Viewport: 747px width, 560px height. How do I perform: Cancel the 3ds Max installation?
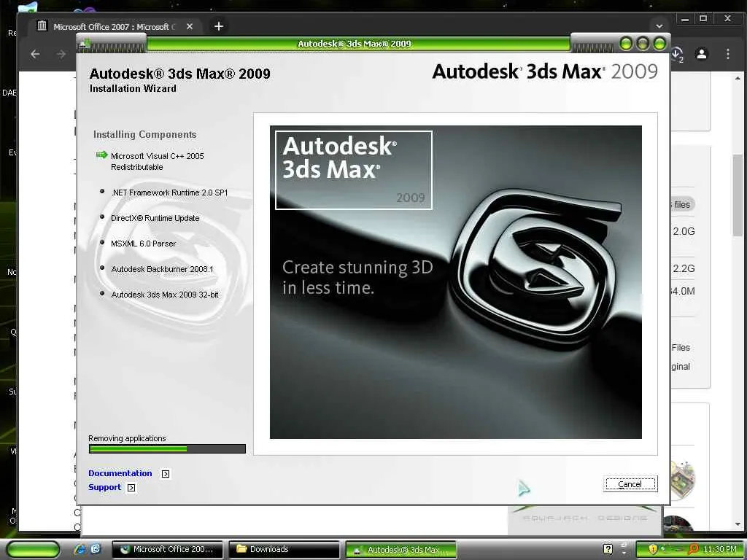[630, 484]
